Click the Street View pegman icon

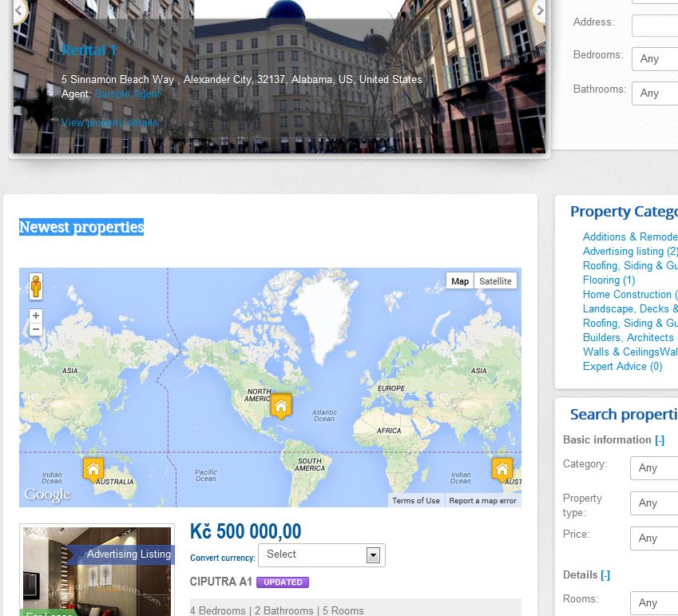tap(36, 286)
